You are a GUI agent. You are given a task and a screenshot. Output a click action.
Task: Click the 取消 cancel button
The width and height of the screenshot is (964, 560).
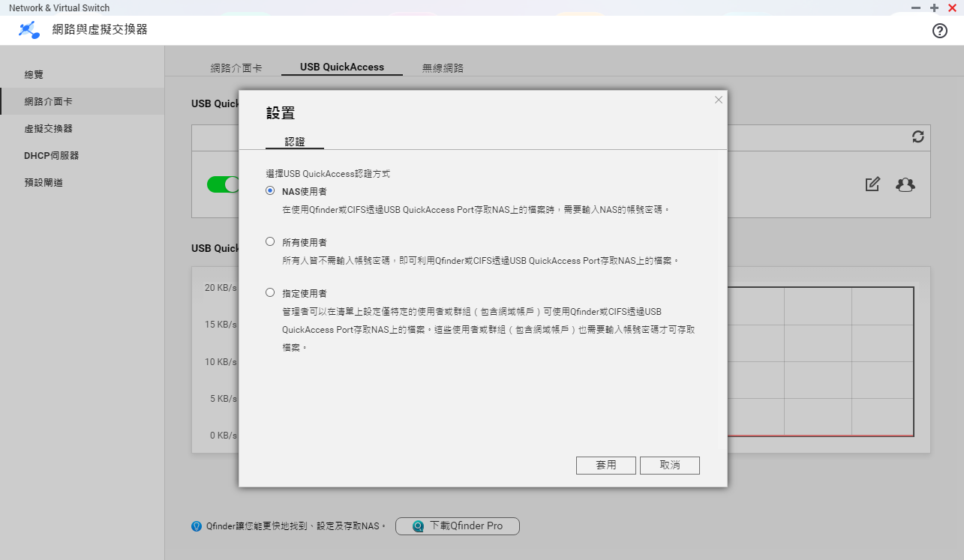pos(670,465)
